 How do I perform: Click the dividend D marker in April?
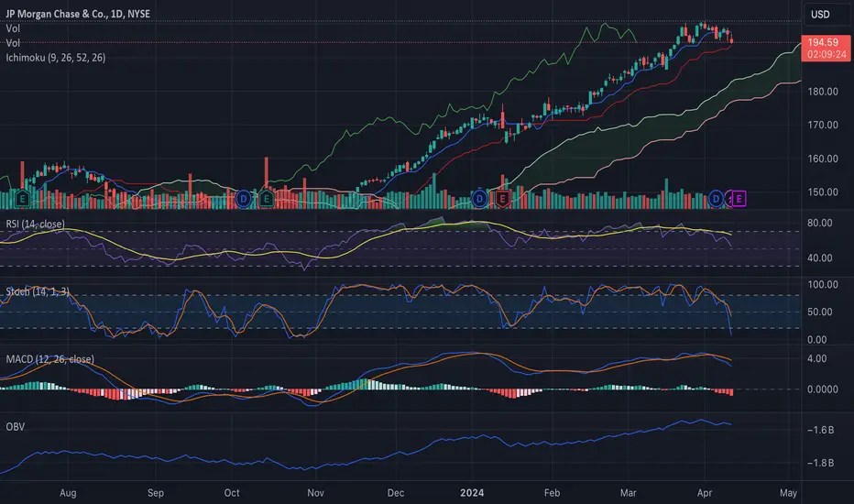[716, 199]
